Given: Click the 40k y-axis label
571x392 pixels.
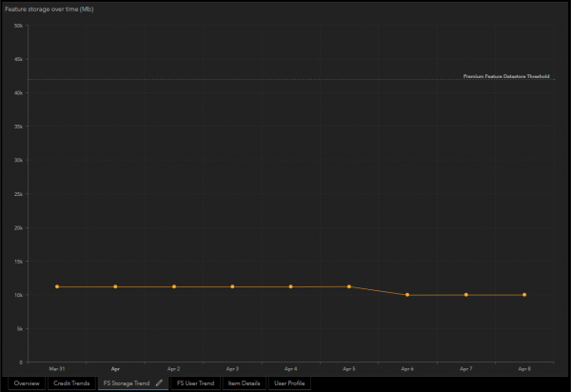Looking at the screenshot, I should (19, 93).
